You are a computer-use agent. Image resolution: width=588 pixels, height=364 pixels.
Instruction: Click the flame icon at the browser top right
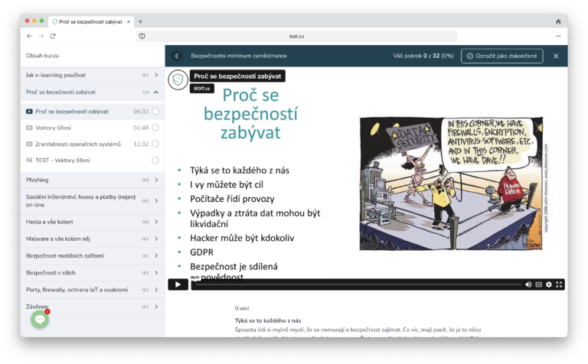pyautogui.click(x=558, y=21)
